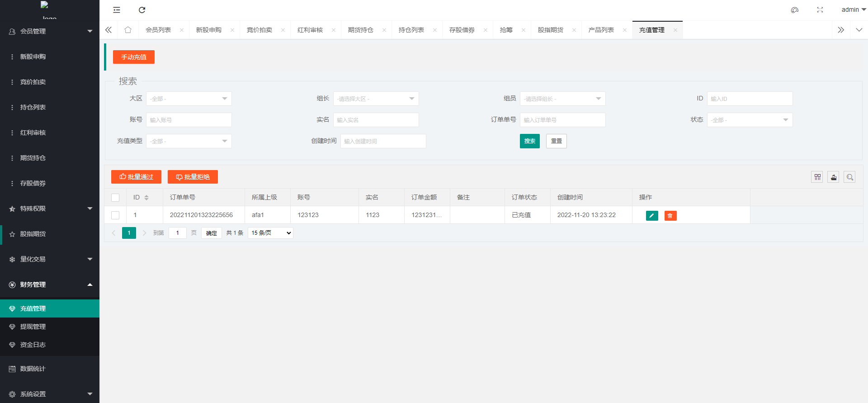This screenshot has width=868, height=403.
Task: Tick the checkbox for order row ID 1
Action: coord(115,215)
